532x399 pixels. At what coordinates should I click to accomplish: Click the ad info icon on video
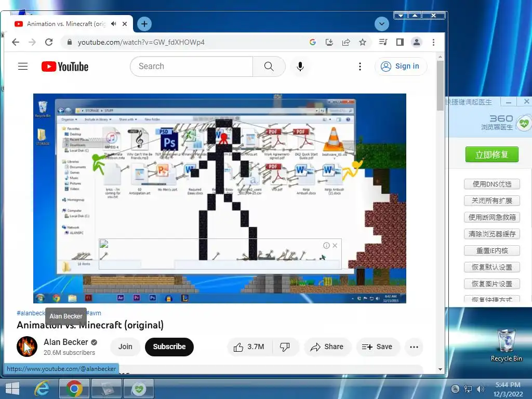(x=326, y=245)
